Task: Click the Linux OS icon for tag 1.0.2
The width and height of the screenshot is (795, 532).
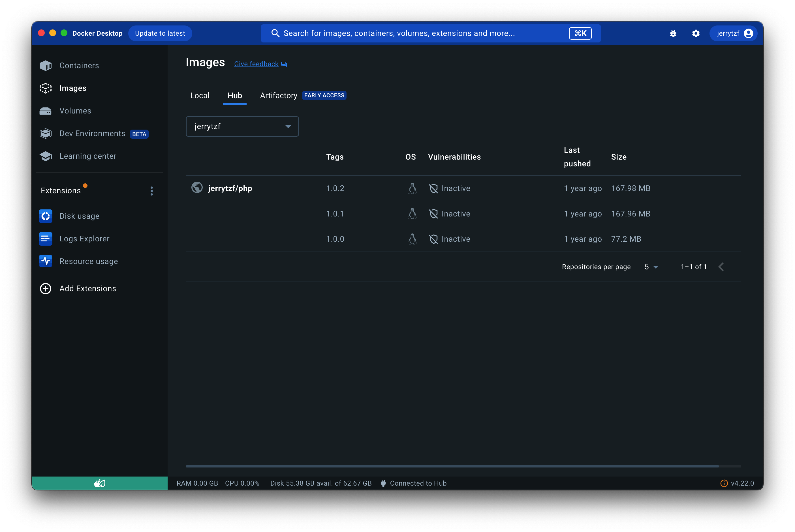Action: 412,188
